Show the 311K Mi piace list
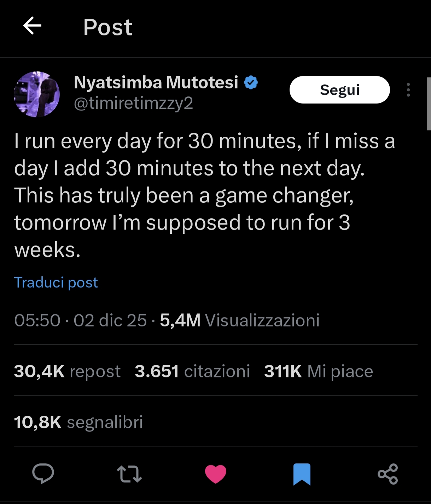431x504 pixels. 319,371
